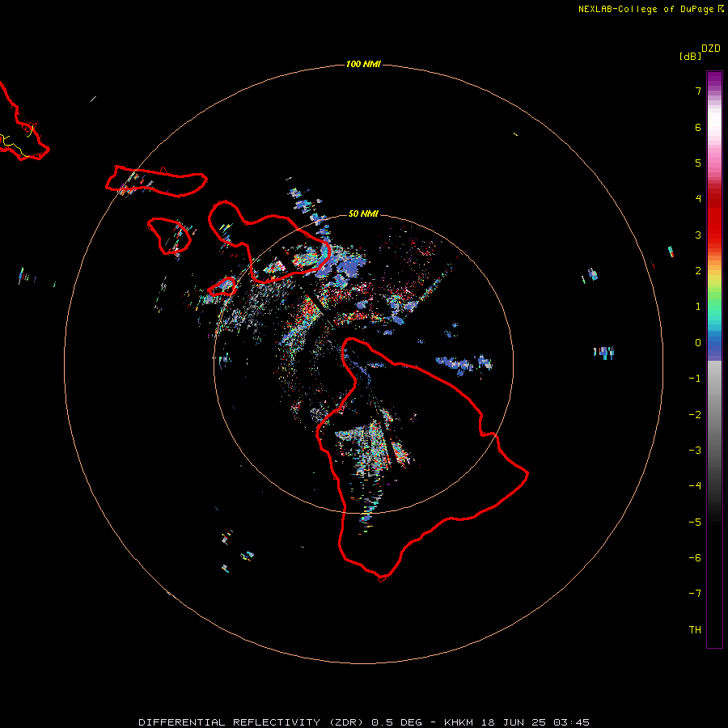This screenshot has width=728, height=728.
Task: Click the 50 NMI range ring label
Action: (363, 214)
